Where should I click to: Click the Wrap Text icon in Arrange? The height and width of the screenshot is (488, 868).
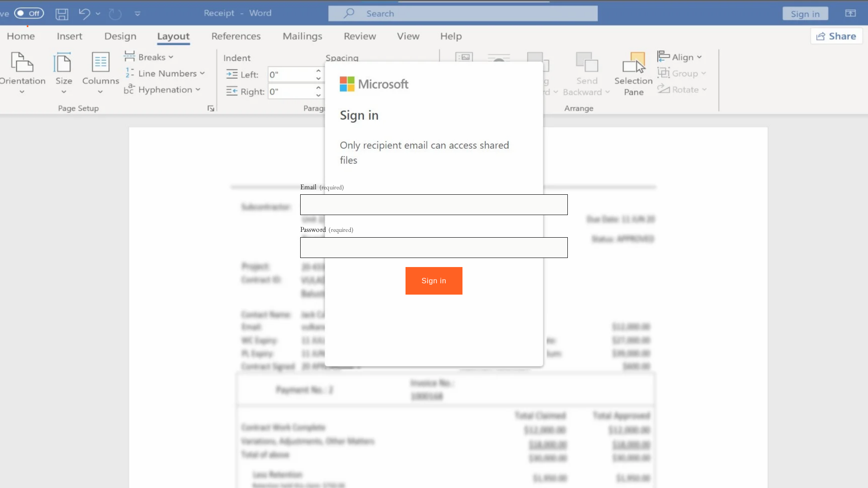(499, 58)
